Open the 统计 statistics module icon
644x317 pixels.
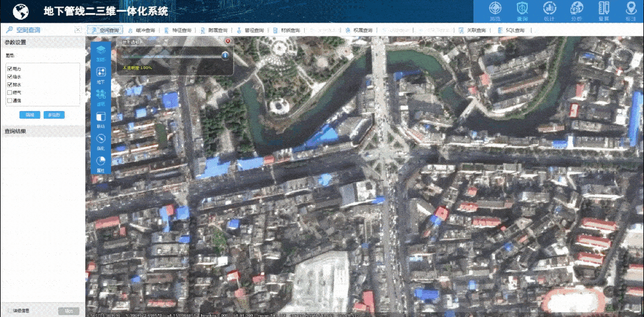pyautogui.click(x=549, y=11)
